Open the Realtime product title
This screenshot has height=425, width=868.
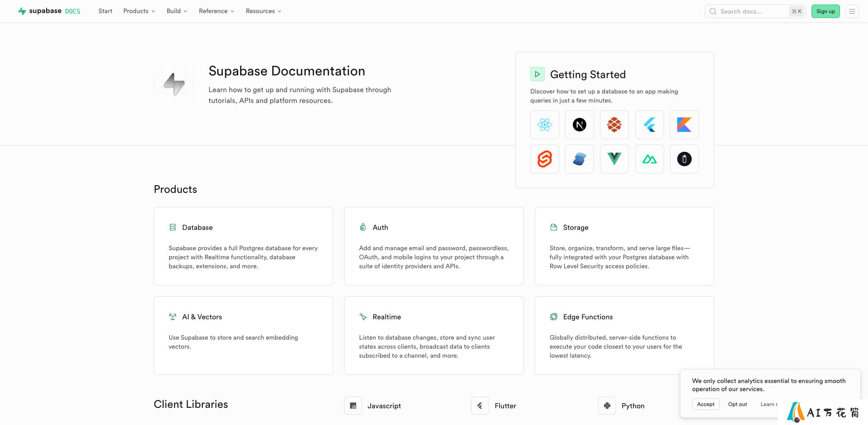click(x=387, y=317)
